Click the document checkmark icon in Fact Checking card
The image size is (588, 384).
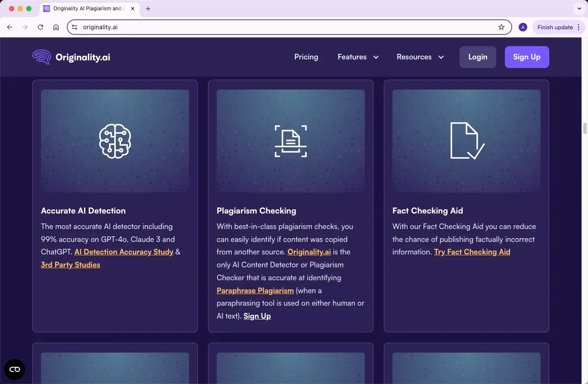[467, 141]
